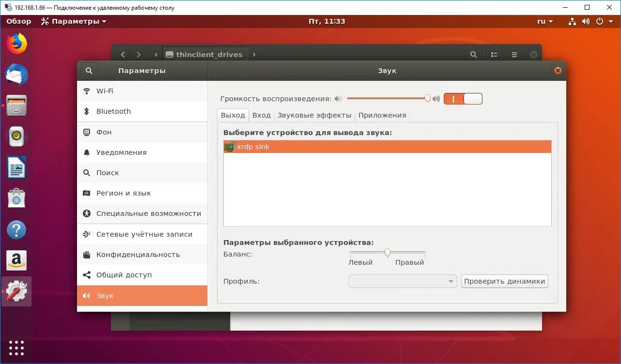Image resolution: width=621 pixels, height=364 pixels.
Task: Click the volume icon in top bar
Action: tap(586, 21)
